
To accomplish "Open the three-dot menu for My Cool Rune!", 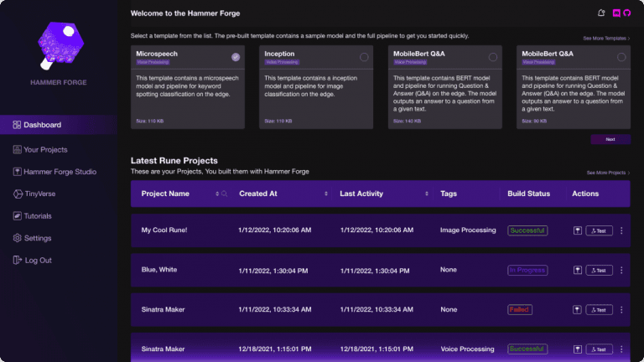I will 621,230.
